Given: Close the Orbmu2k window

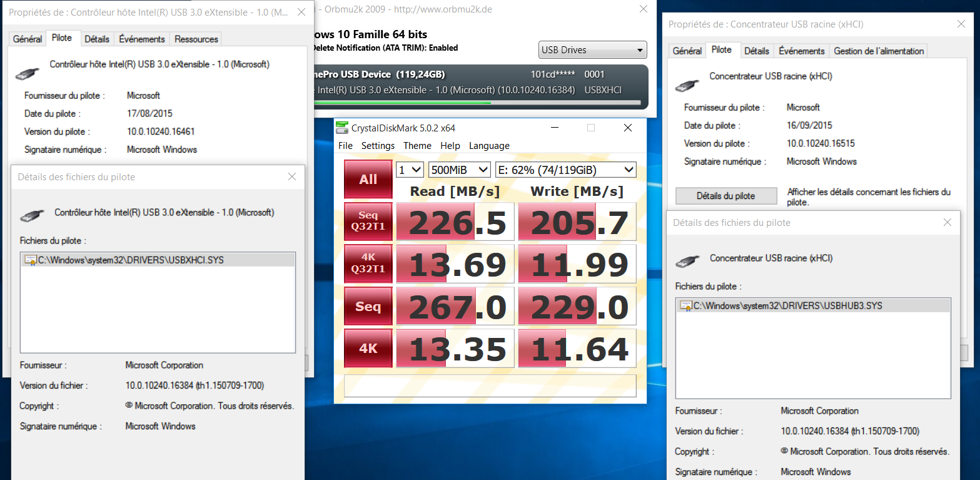Looking at the screenshot, I should (643, 9).
